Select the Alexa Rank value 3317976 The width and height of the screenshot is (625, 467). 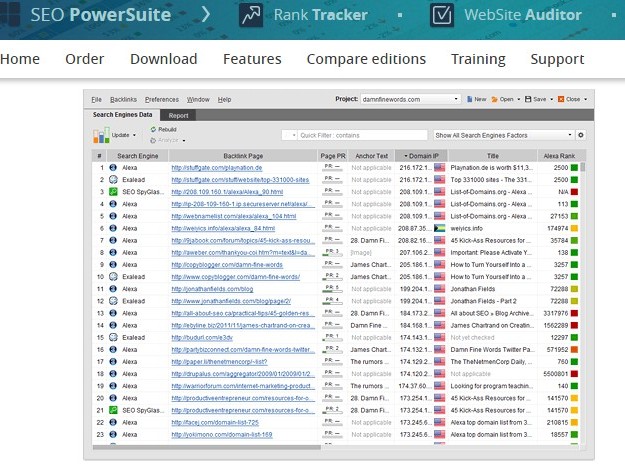click(x=556, y=314)
